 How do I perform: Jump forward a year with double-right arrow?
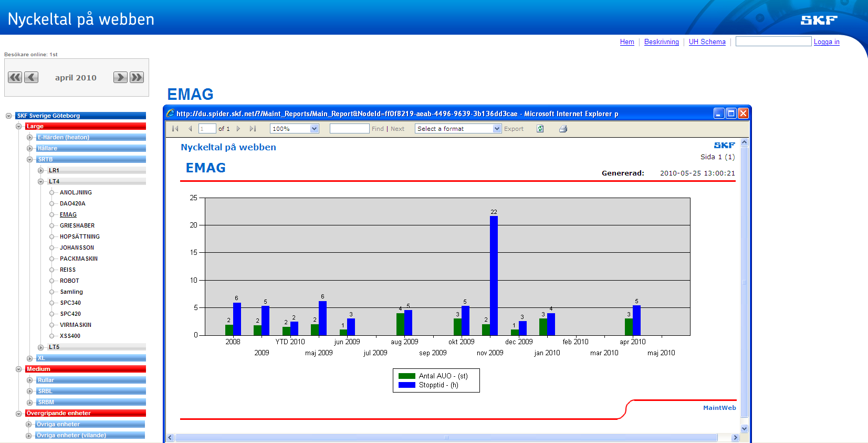pyautogui.click(x=137, y=77)
